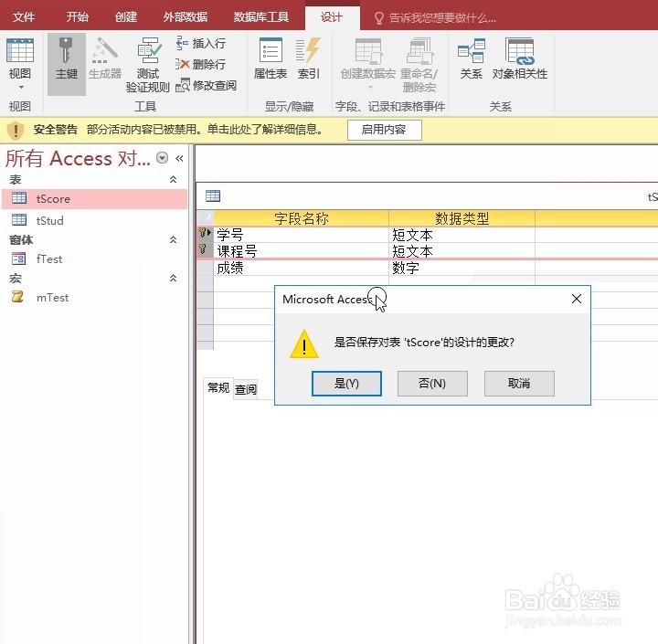
Task: Open the 文件 file menu
Action: tap(24, 17)
